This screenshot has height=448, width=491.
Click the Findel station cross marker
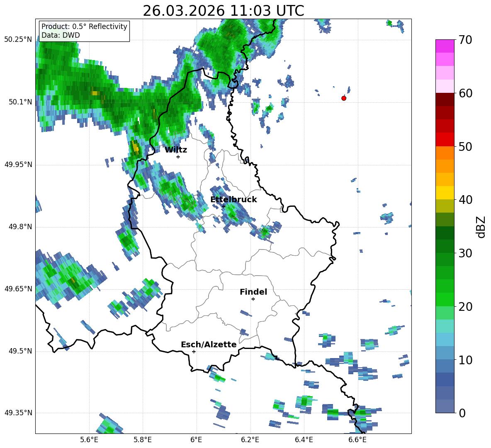253,299
